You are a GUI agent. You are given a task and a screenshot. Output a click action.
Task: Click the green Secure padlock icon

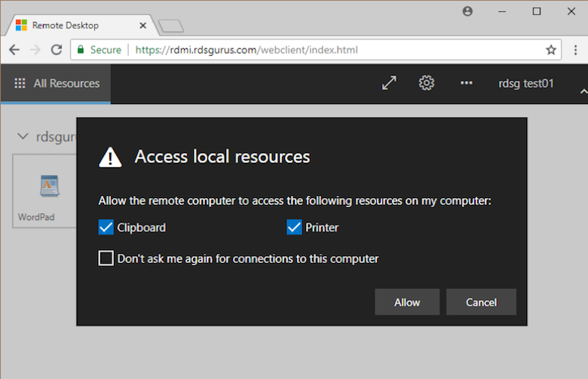[81, 50]
